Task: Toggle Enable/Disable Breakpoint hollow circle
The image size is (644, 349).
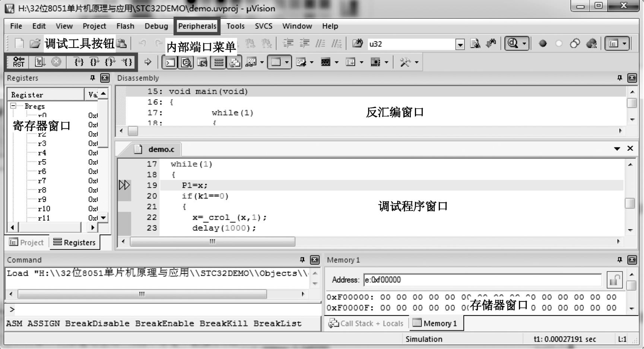Action: (x=559, y=44)
